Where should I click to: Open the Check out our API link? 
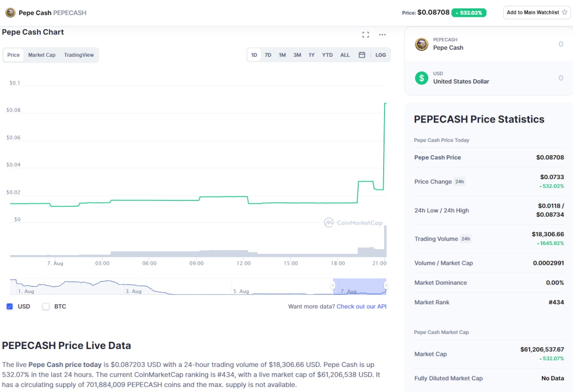[361, 307]
